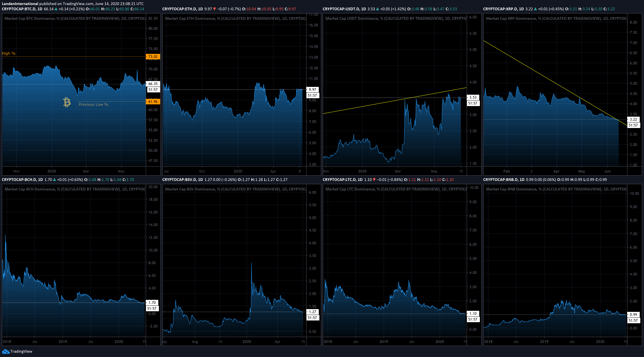Click the 1.10 price label on LTC chart
644x357 pixels.
[473, 313]
